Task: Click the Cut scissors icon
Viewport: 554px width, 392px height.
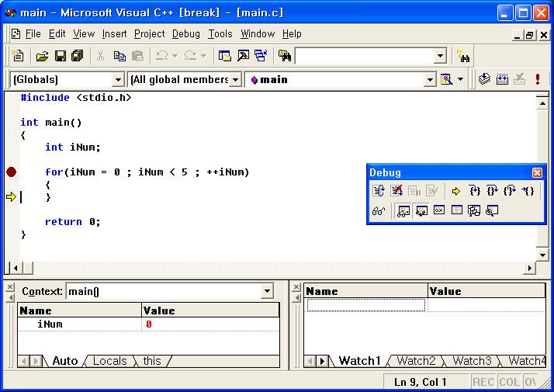Action: point(101,56)
